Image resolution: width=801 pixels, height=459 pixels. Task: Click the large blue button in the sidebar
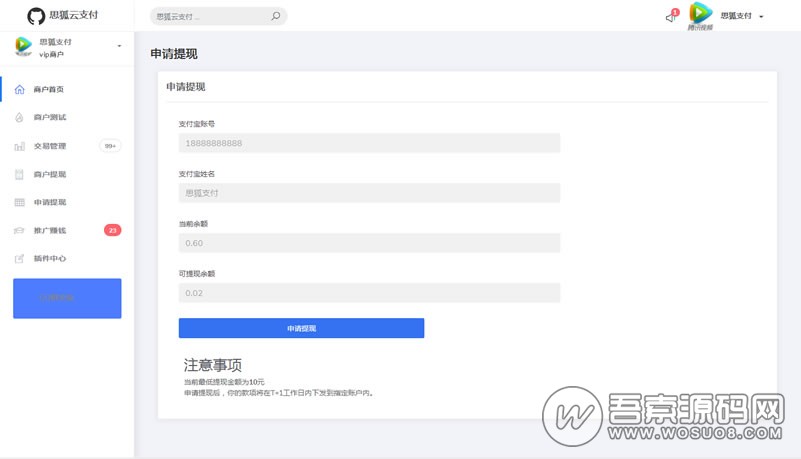67,298
